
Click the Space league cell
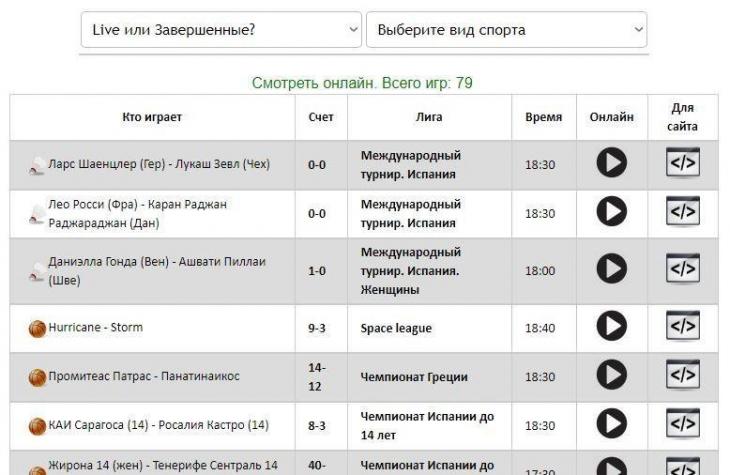click(396, 328)
